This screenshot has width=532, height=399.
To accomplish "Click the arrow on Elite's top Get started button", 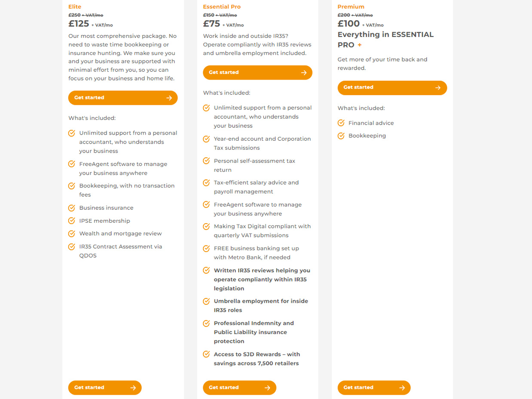I will pos(169,98).
